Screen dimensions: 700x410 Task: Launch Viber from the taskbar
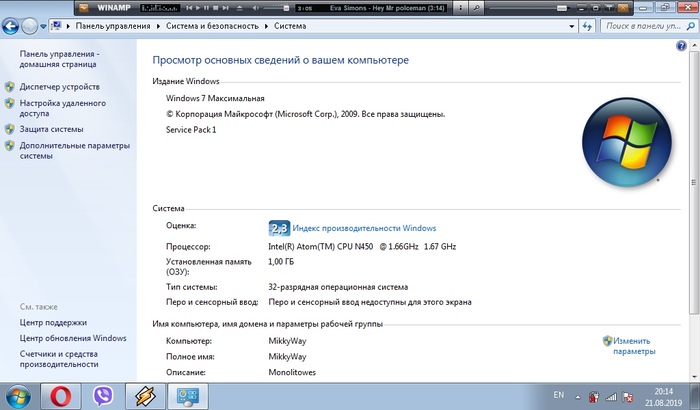[102, 395]
